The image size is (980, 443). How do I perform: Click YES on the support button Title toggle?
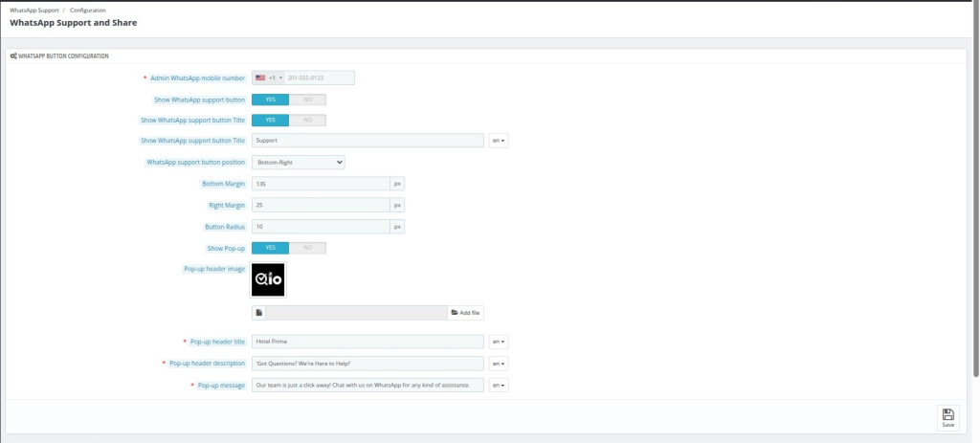(270, 120)
